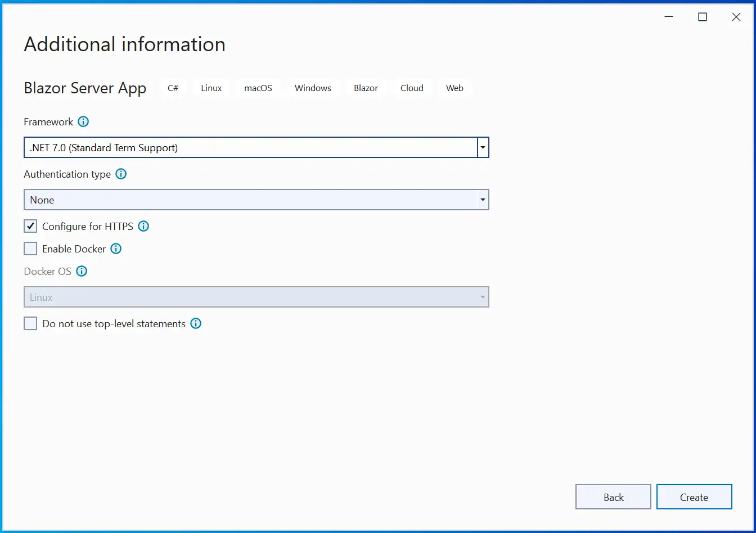This screenshot has width=756, height=533.
Task: Go back using the Back button
Action: click(613, 497)
